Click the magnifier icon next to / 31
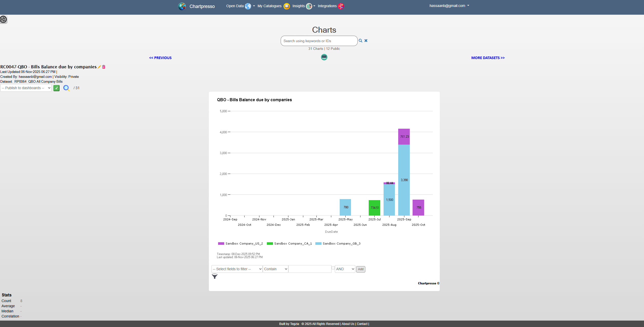The height and width of the screenshot is (327, 644). tap(66, 88)
